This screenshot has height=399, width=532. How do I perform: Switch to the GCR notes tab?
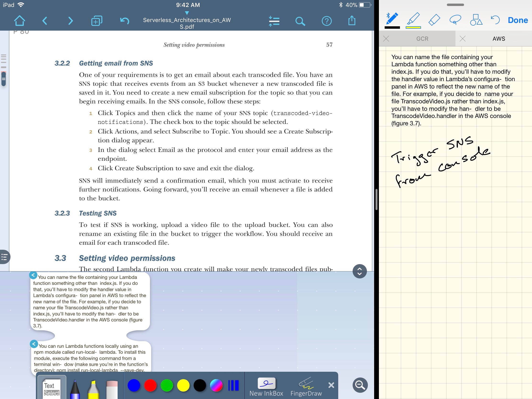coord(422,39)
